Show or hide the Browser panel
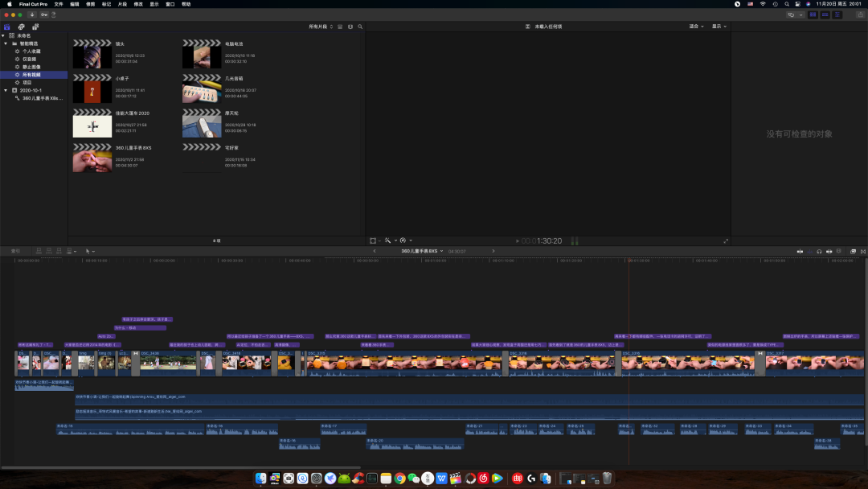The image size is (868, 489). click(813, 15)
